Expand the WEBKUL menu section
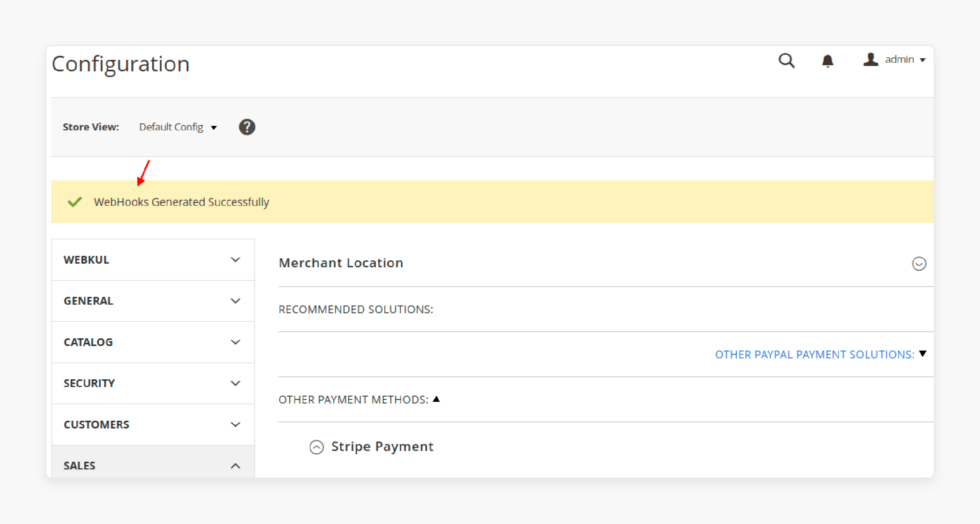Image resolution: width=980 pixels, height=524 pixels. point(152,259)
